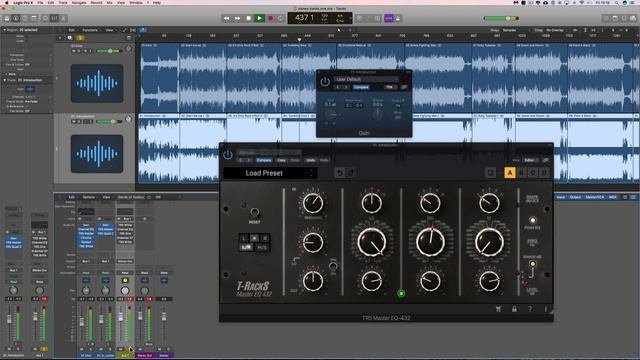Click the Undo button in the T-Racks header
Screen dimensions: 640x360
311,160
